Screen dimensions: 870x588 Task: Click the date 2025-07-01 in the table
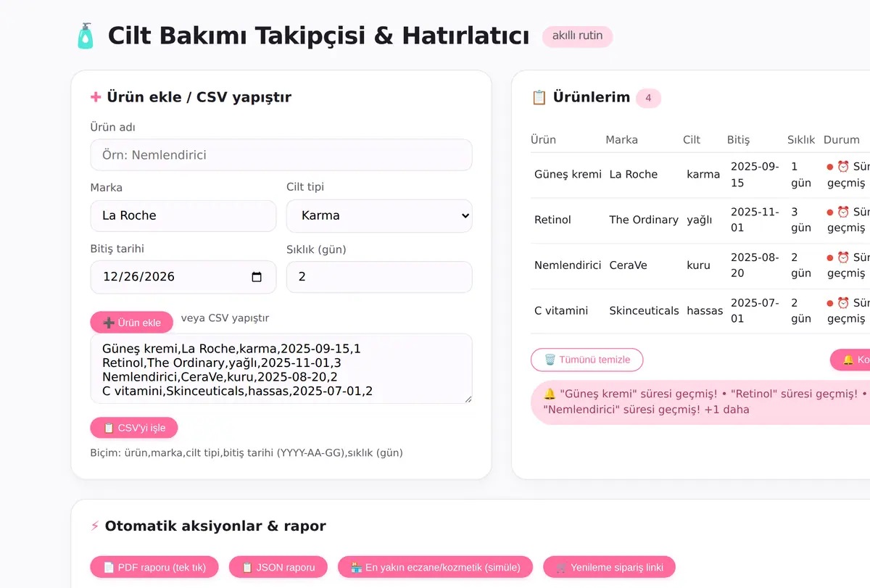pos(755,311)
